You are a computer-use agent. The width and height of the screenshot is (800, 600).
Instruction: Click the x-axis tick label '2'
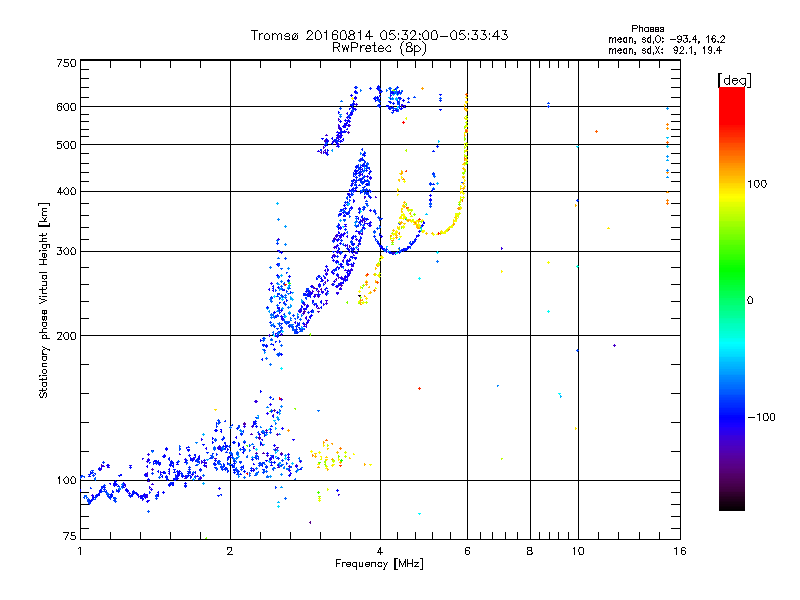(230, 551)
